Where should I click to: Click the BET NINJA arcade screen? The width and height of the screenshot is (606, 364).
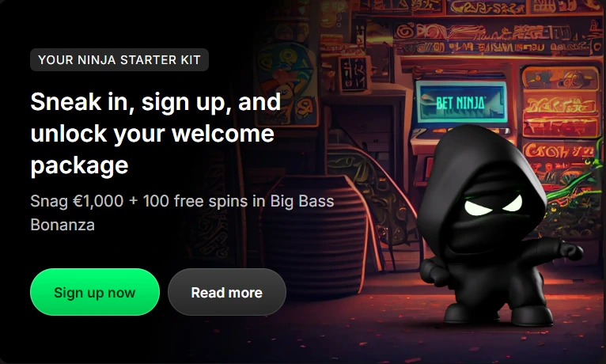pos(460,102)
